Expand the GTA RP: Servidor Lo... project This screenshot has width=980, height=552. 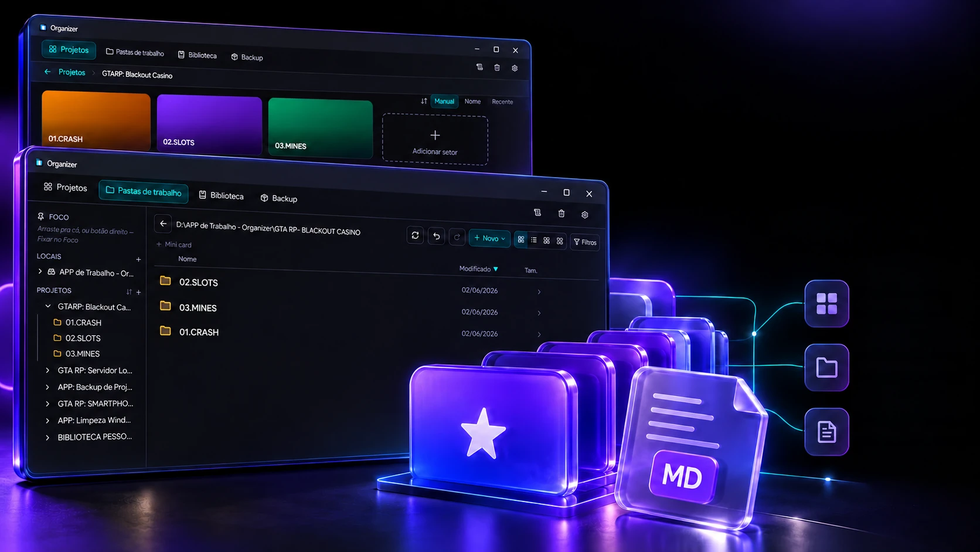coord(48,370)
